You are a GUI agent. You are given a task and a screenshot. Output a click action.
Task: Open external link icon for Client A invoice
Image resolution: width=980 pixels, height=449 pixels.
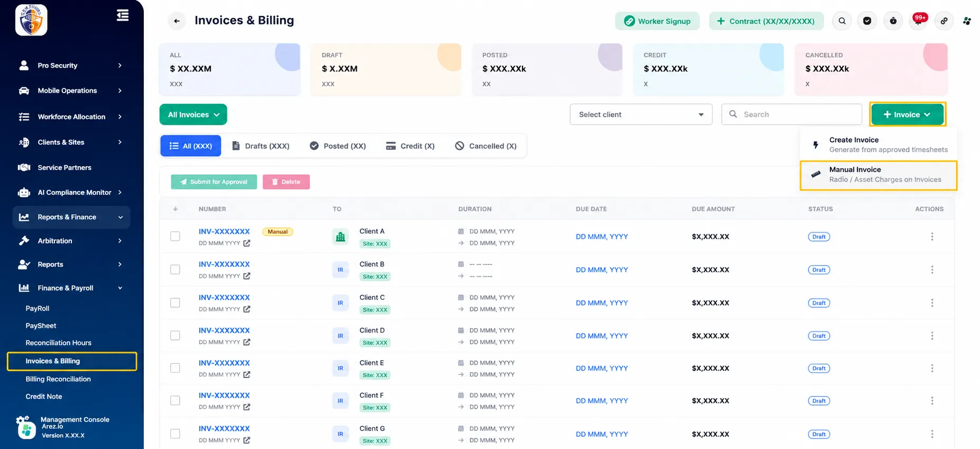coord(247,243)
